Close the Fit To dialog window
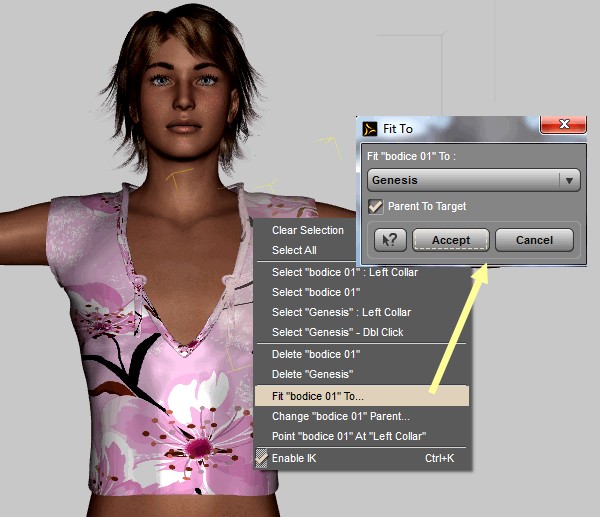Viewport: 600px width, 517px height. (563, 124)
